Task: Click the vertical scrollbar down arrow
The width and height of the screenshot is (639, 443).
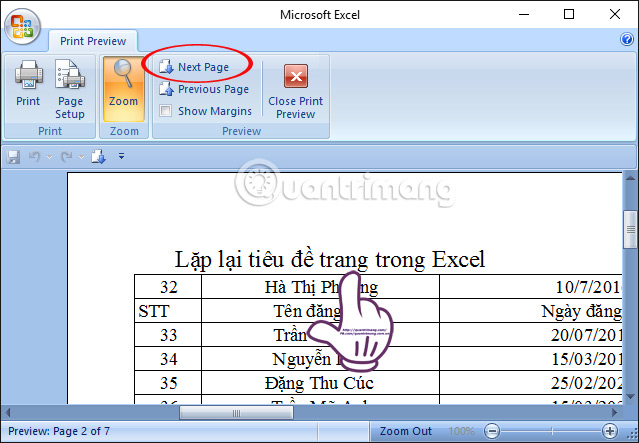Action: (x=630, y=397)
